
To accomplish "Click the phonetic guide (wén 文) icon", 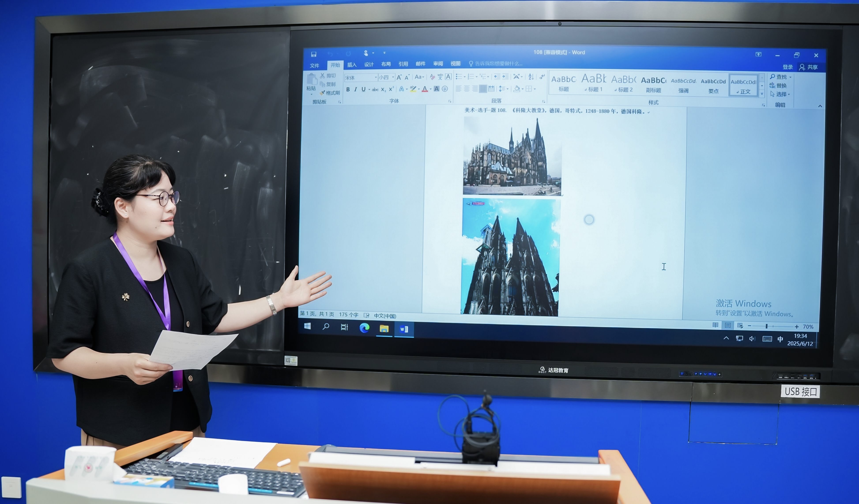I will (440, 77).
